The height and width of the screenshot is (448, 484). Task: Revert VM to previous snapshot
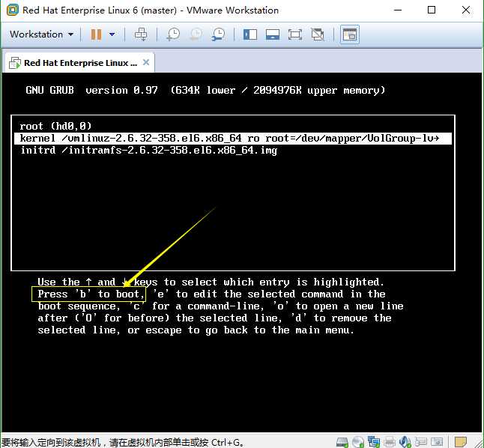(x=196, y=34)
